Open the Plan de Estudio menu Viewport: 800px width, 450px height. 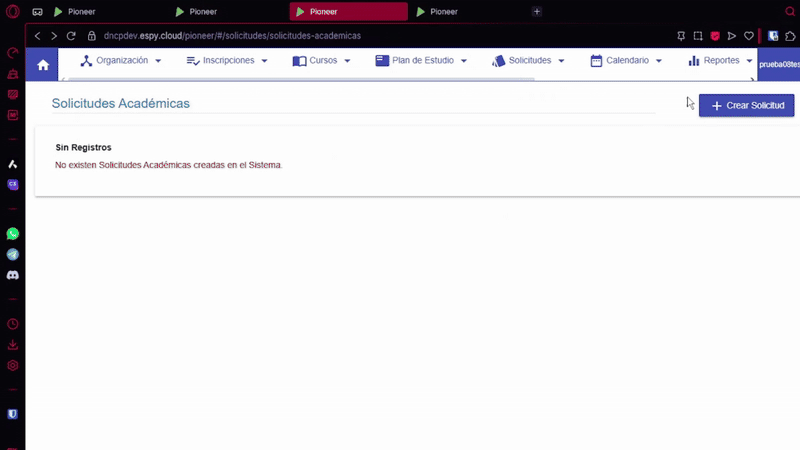click(421, 61)
